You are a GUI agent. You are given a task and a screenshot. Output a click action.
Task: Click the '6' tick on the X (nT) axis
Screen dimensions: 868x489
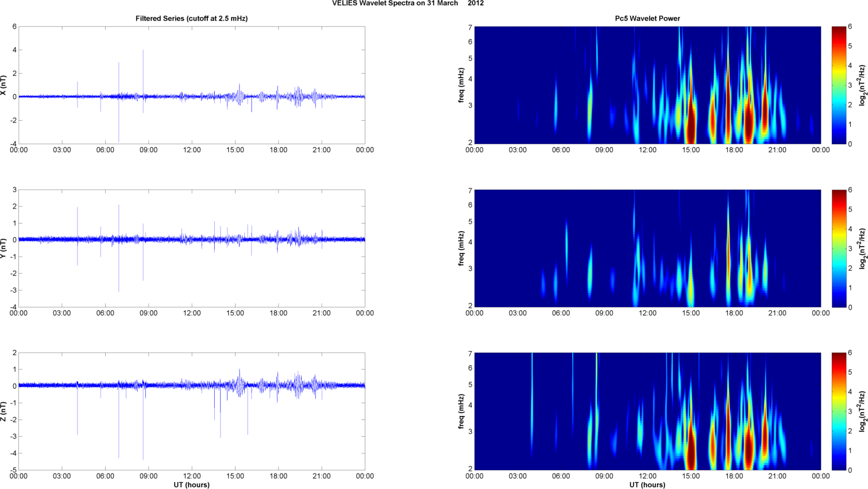pos(14,26)
